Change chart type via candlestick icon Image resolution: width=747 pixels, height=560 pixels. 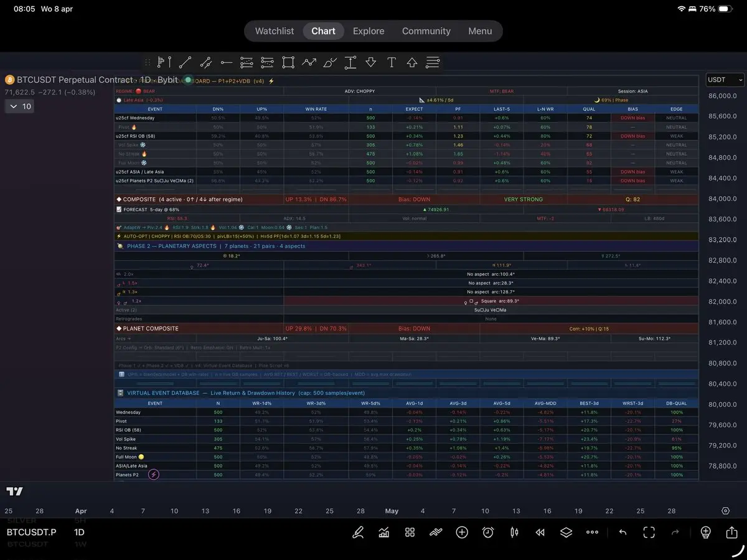pos(514,532)
